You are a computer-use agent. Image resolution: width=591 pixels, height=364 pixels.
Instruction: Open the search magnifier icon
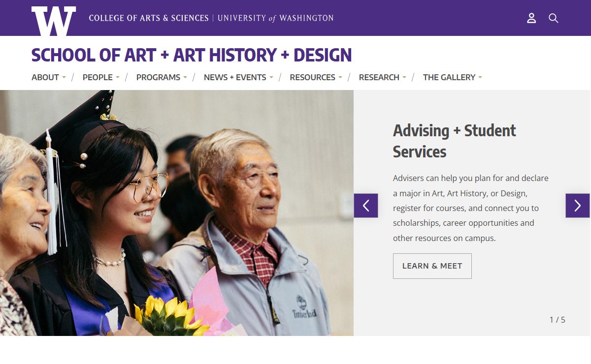point(554,18)
